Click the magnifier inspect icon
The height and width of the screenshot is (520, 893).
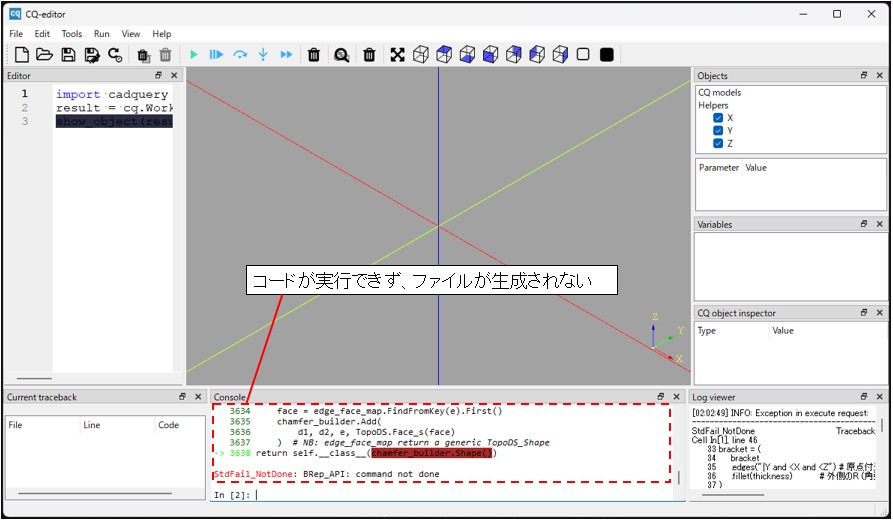click(342, 55)
